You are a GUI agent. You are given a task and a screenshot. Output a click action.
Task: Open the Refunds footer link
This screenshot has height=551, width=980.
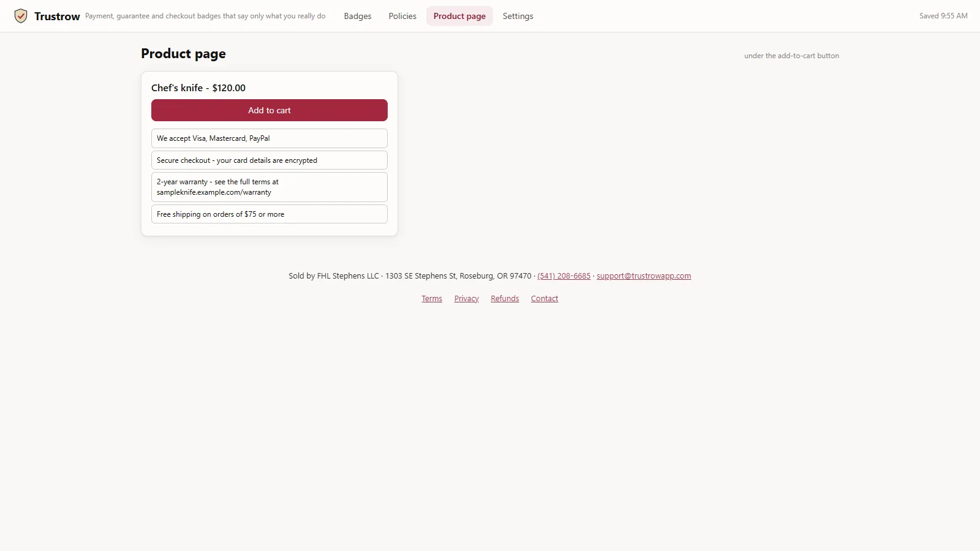(x=505, y=299)
